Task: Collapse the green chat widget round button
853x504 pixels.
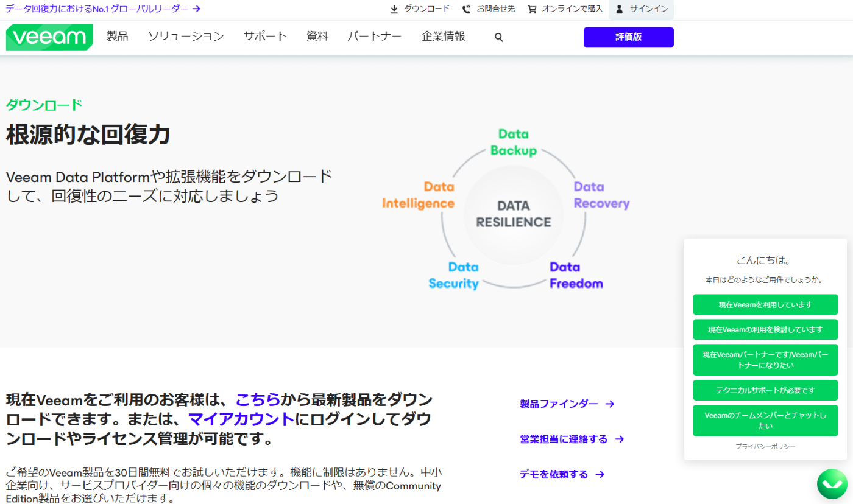Action: [832, 485]
